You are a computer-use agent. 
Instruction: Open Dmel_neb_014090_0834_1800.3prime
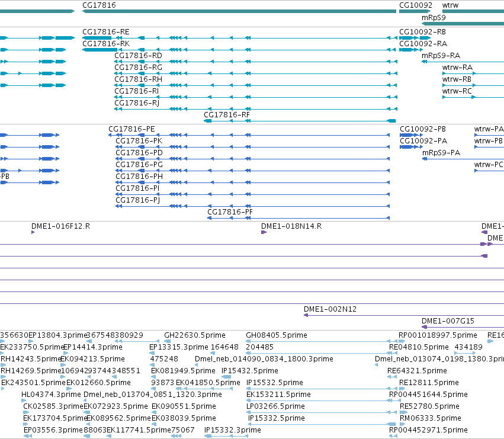264,359
